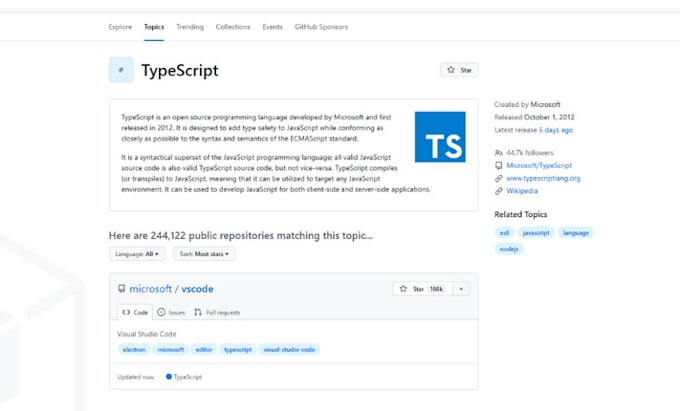Click the TypeScript language label on vscode
680x411 pixels.
(x=184, y=377)
